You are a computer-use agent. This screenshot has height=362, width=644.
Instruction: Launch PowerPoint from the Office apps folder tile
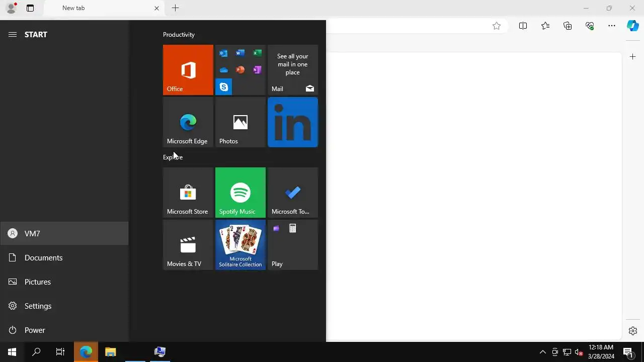(240, 70)
